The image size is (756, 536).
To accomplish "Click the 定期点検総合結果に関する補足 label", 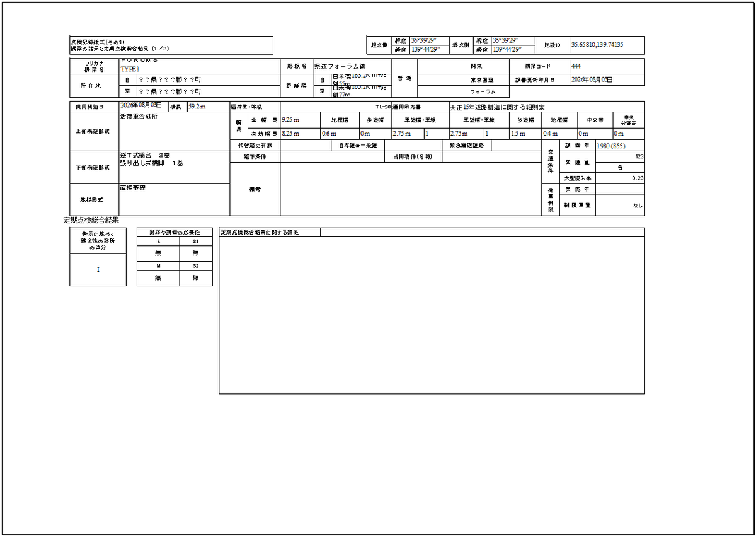I will click(260, 233).
